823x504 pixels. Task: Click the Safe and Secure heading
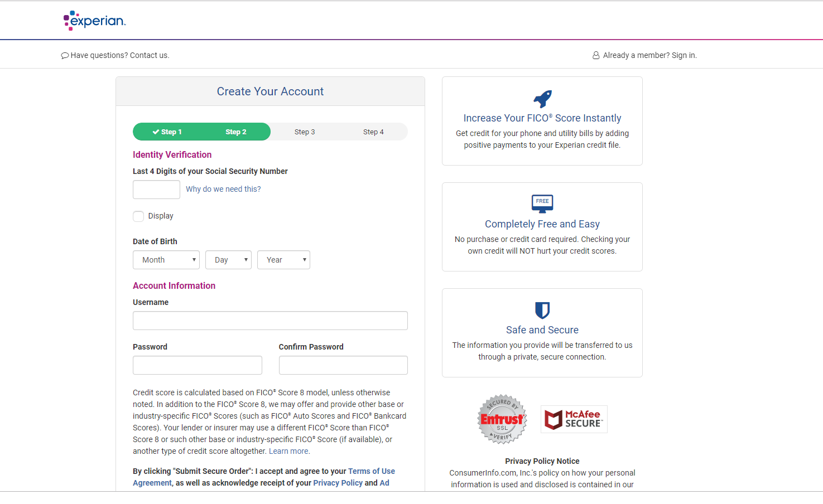click(x=542, y=330)
